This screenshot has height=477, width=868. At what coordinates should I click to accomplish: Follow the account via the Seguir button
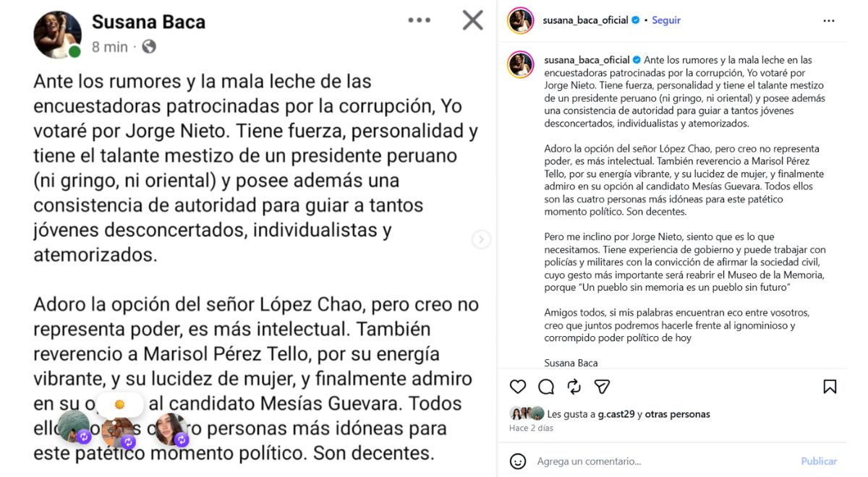pyautogui.click(x=665, y=20)
